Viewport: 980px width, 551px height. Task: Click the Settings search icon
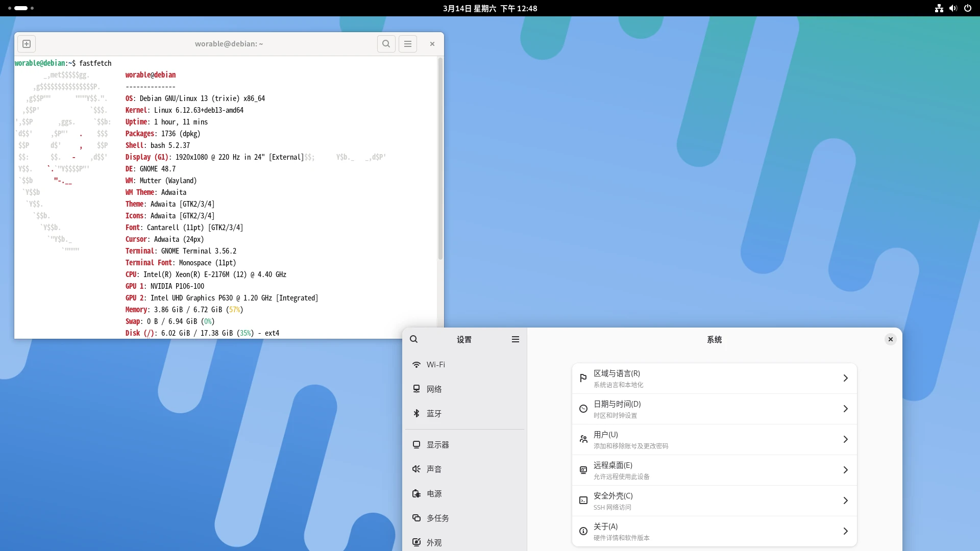tap(414, 339)
